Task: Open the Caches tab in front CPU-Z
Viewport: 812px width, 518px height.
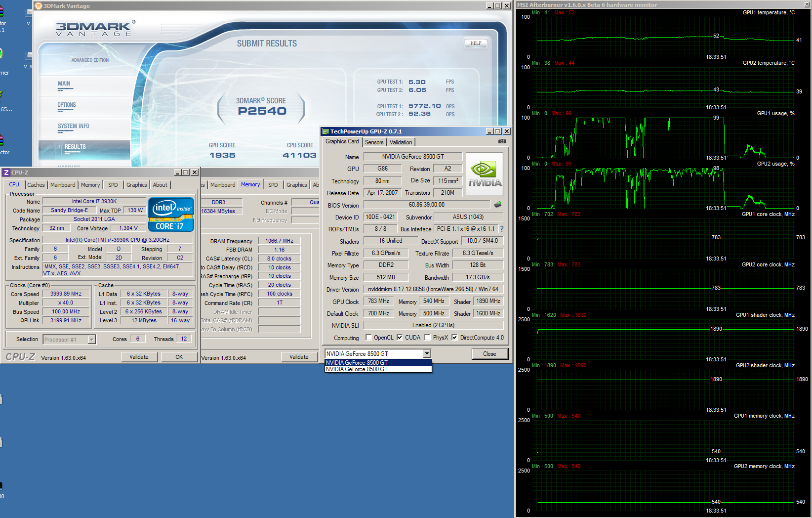Action: coord(36,185)
